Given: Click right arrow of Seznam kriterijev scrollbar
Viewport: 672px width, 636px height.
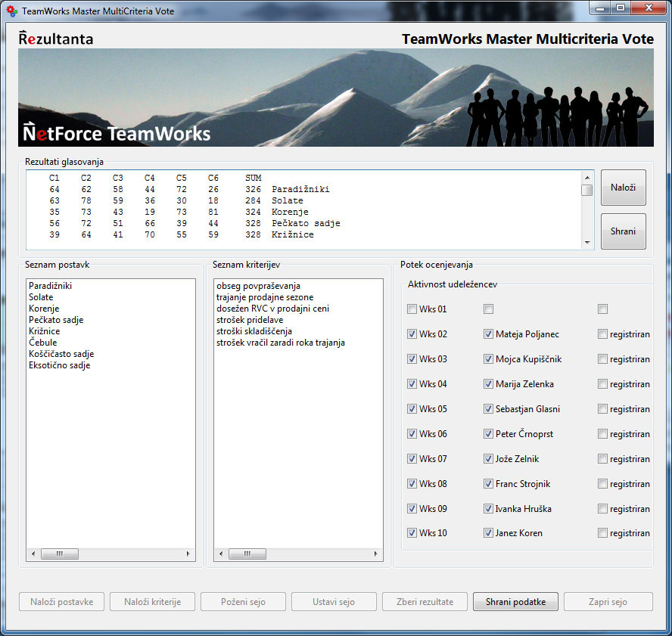Looking at the screenshot, I should (376, 554).
